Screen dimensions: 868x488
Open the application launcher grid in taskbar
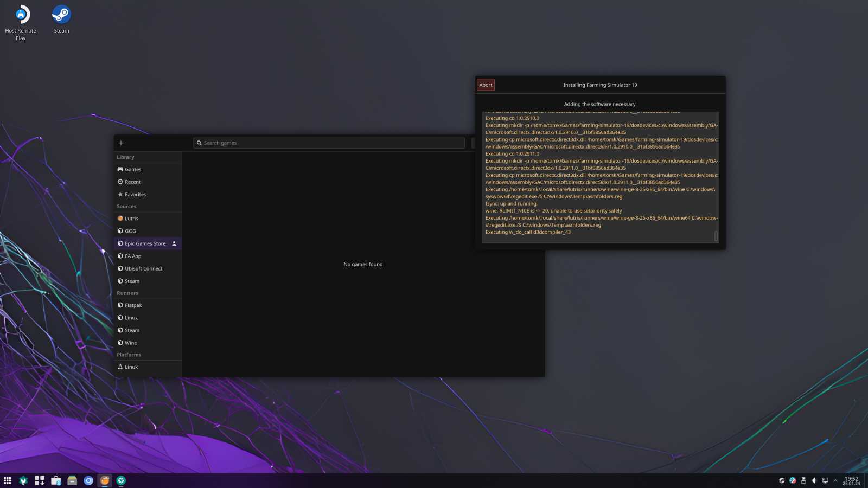pyautogui.click(x=8, y=480)
